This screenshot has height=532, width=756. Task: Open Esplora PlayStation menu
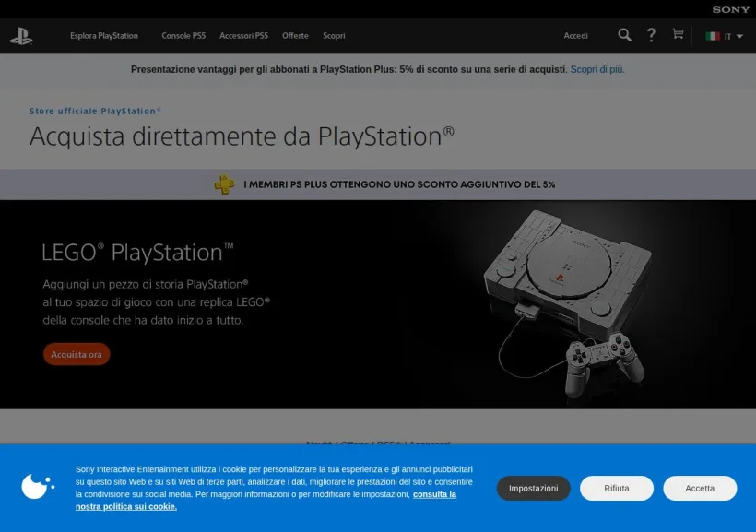104,36
